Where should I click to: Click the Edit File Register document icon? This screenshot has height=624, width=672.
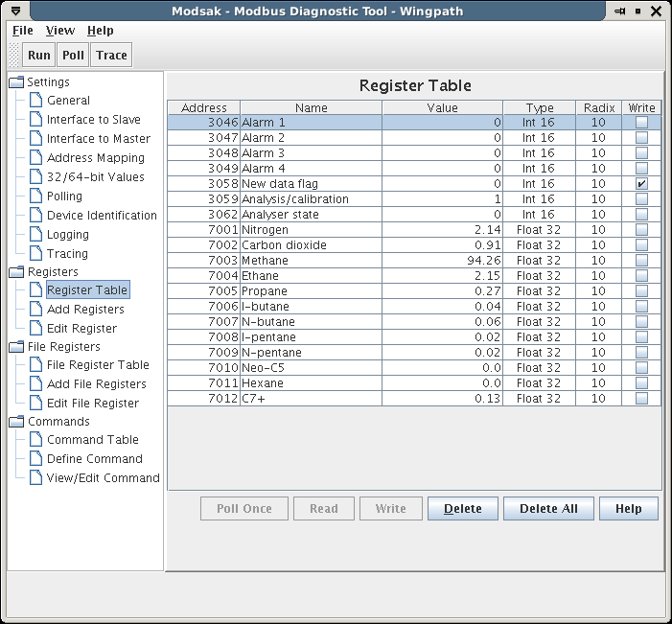[36, 403]
